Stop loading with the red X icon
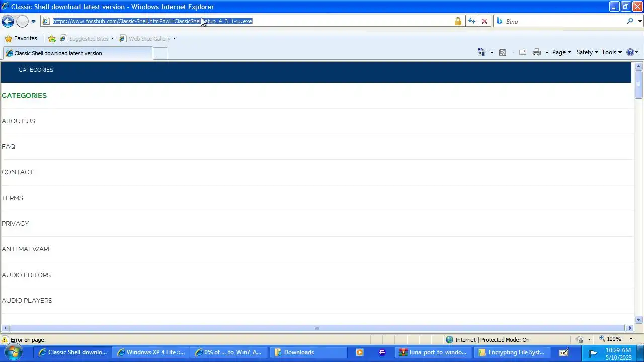644x362 pixels. pyautogui.click(x=485, y=21)
